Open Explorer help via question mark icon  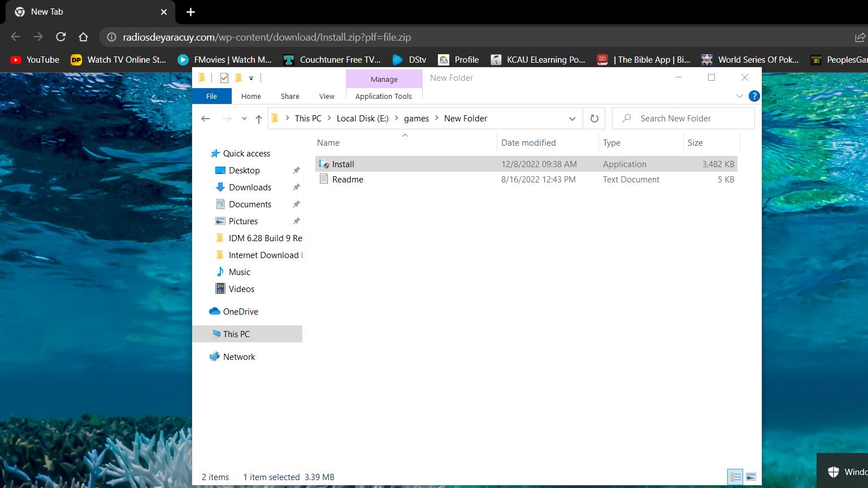point(754,96)
